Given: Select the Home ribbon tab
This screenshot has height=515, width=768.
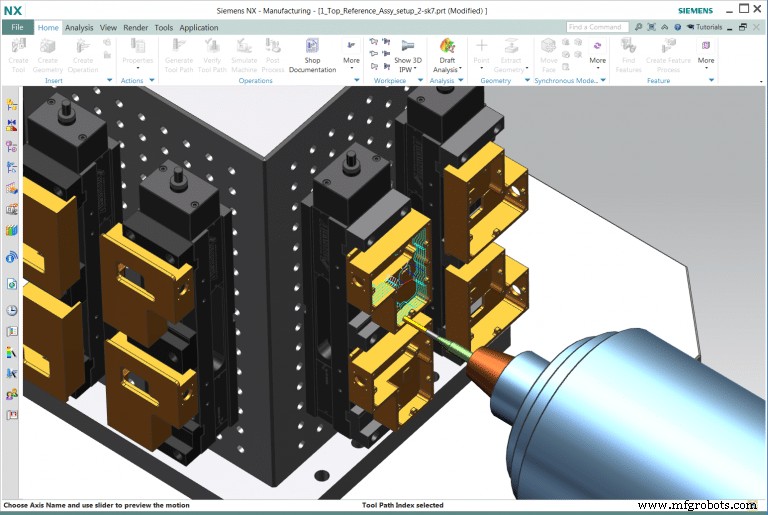Looking at the screenshot, I should pyautogui.click(x=48, y=28).
